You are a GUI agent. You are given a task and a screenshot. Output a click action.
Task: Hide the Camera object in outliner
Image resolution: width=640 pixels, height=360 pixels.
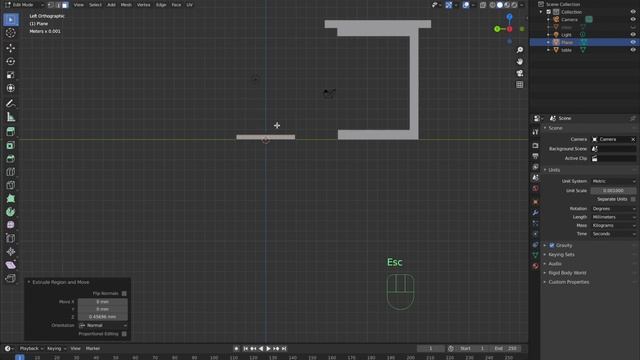coord(633,19)
